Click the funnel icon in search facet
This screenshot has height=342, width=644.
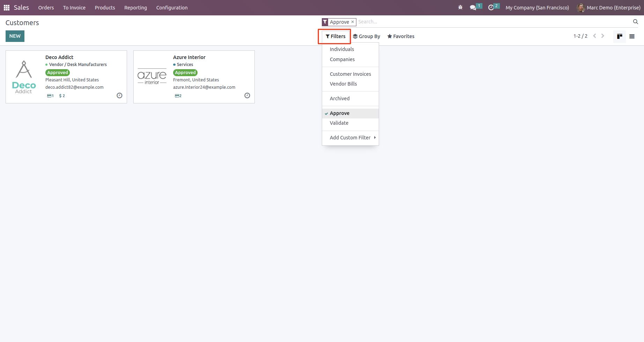click(x=325, y=22)
